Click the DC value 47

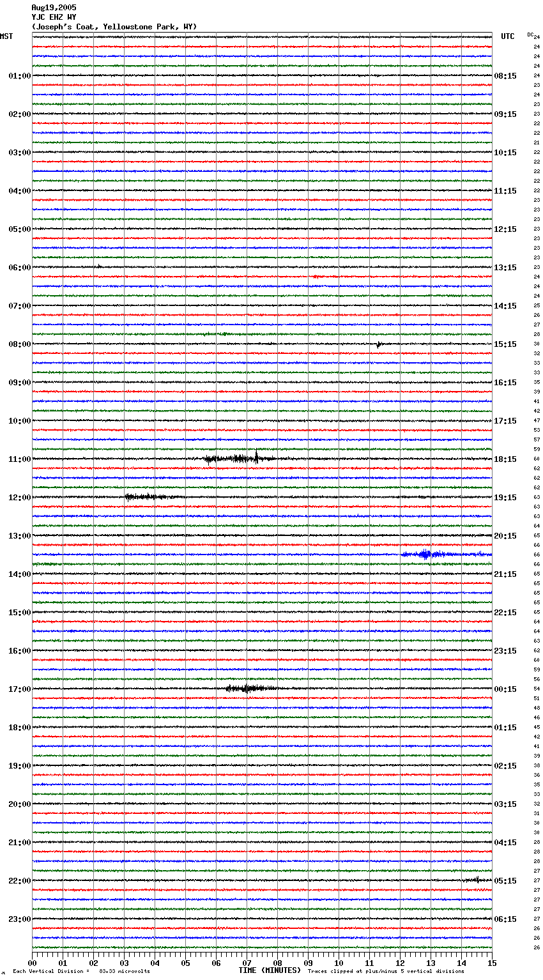(537, 421)
